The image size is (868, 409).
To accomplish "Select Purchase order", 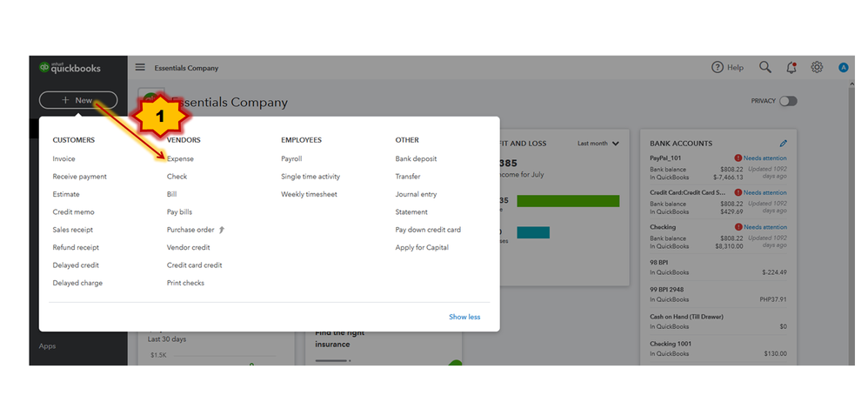I will point(190,230).
